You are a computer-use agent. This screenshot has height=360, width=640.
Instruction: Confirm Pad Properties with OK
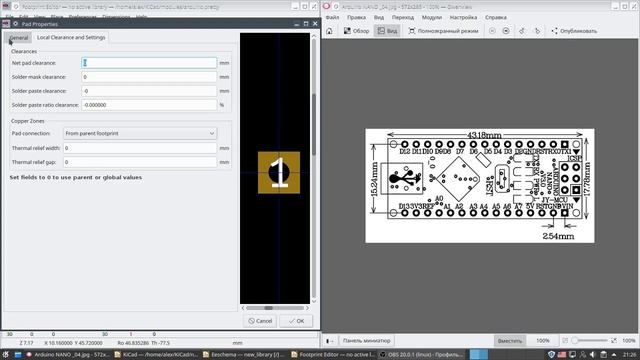click(x=296, y=321)
